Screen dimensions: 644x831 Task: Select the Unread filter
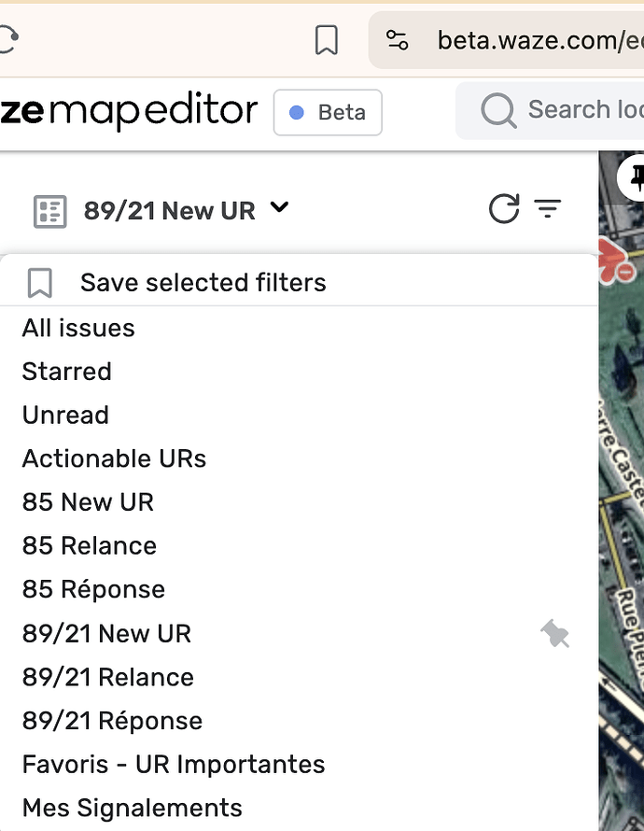65,415
